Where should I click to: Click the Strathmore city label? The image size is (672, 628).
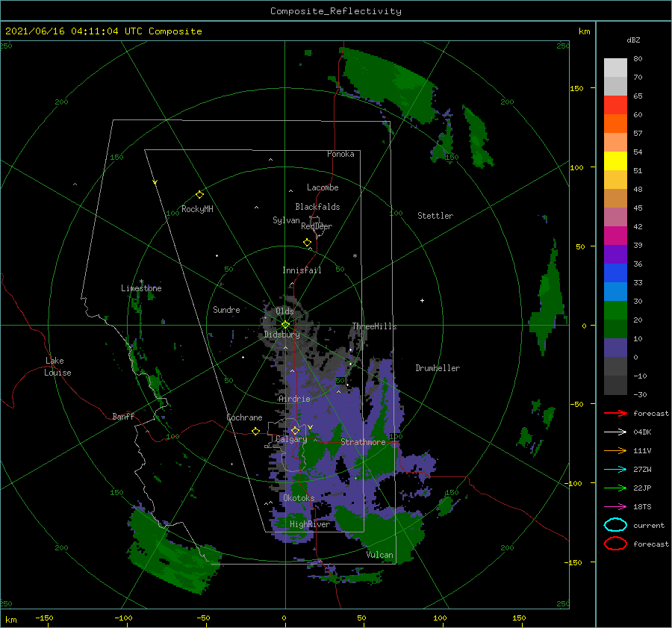coord(363,442)
